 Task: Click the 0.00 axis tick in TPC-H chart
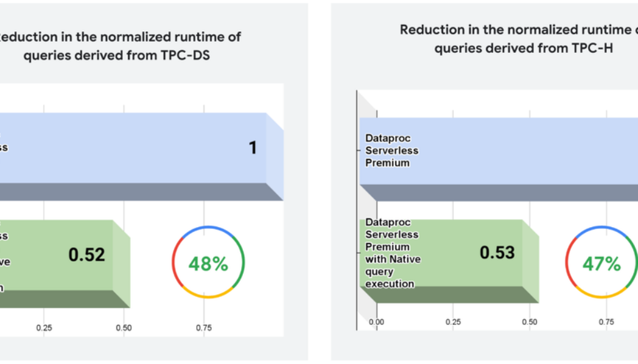376,322
